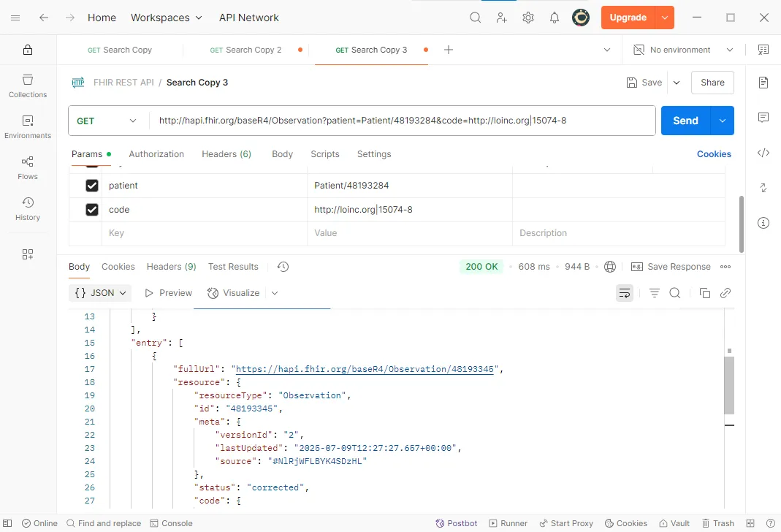Click the Send button

685,121
